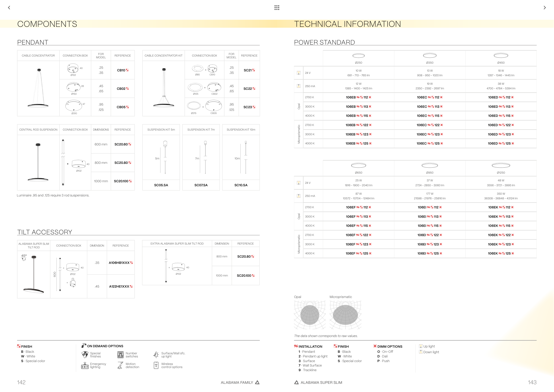Click the CB10 connection box reference
Image resolution: width=554 pixels, height=392 pixels.
(x=121, y=70)
